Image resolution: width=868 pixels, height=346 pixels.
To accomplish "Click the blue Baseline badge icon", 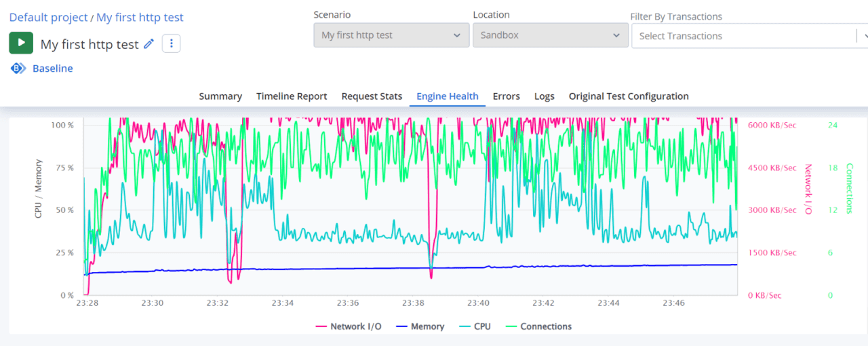I will tap(18, 69).
